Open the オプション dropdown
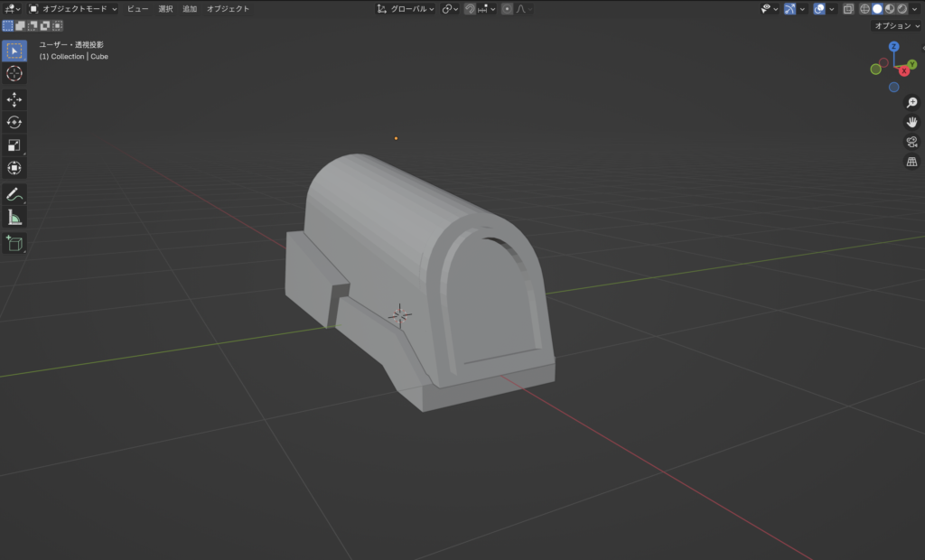This screenshot has height=560, width=925. pyautogui.click(x=897, y=26)
